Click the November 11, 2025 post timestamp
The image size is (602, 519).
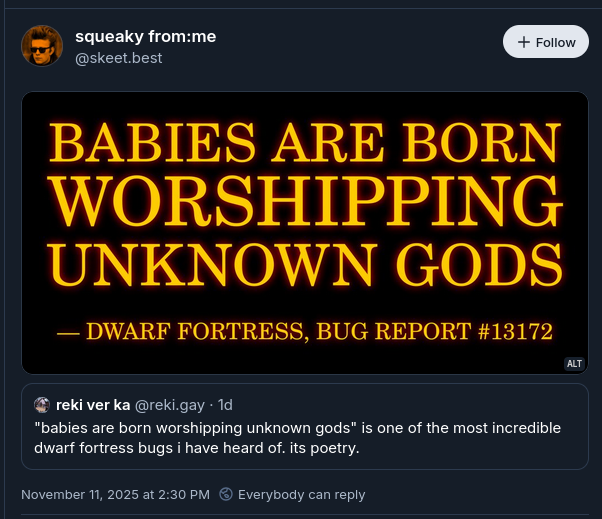click(x=115, y=494)
